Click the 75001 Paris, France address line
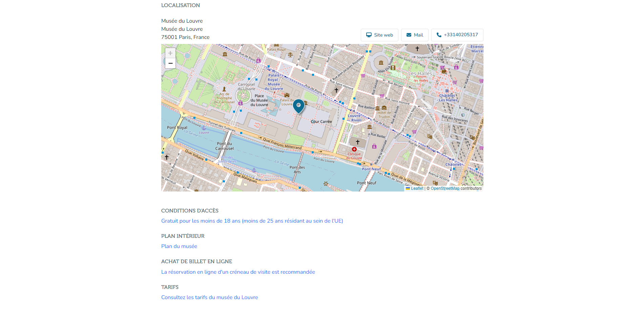 point(185,37)
